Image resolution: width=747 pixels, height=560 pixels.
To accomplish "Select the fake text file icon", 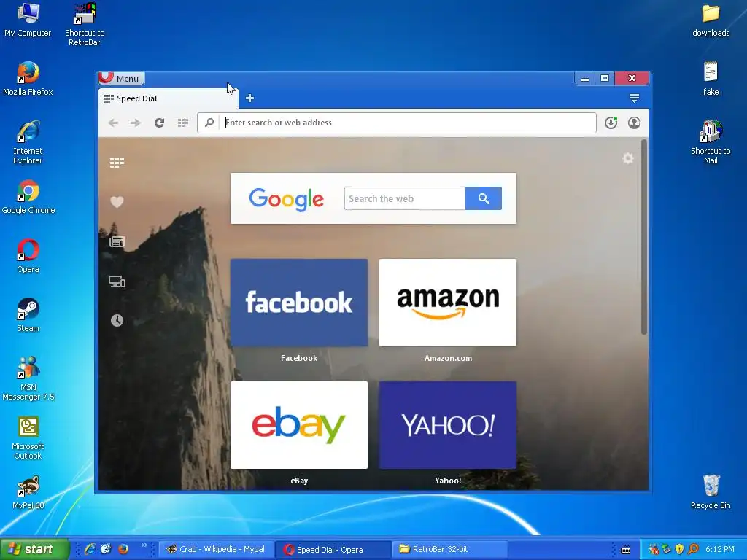I will pyautogui.click(x=711, y=79).
